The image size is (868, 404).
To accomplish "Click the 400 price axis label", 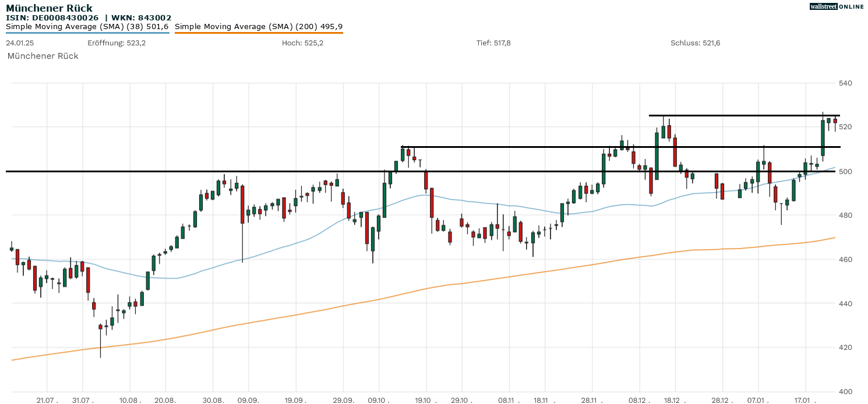I will [x=845, y=391].
